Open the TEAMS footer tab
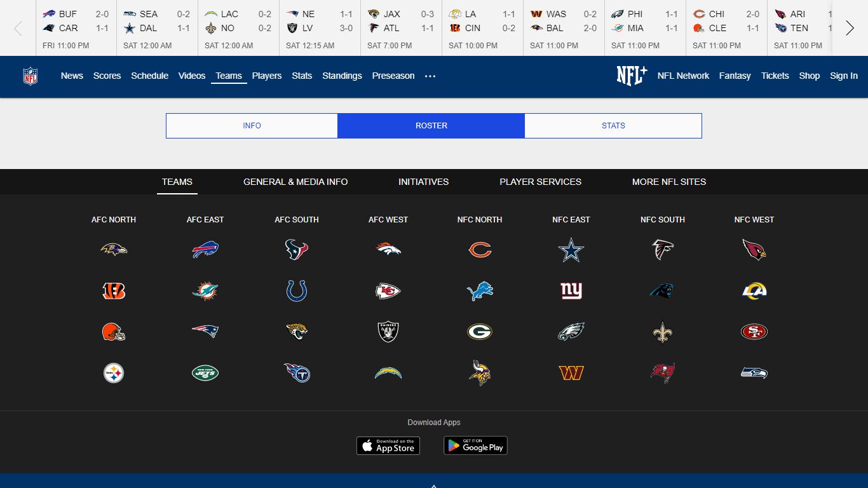This screenshot has height=488, width=868. point(177,182)
